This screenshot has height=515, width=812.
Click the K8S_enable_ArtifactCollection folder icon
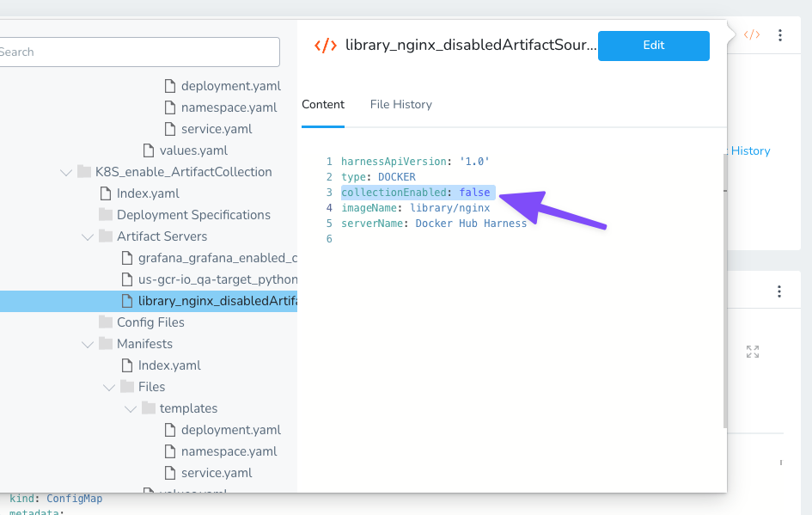(84, 171)
